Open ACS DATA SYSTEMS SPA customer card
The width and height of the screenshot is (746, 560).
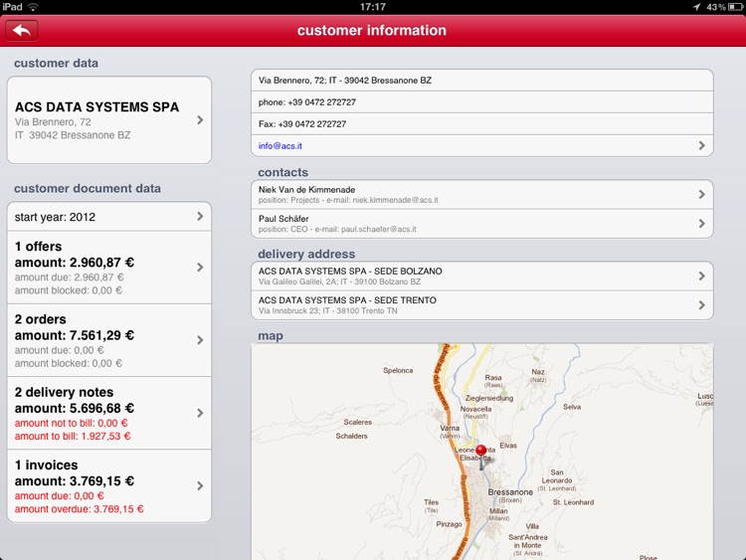pos(109,120)
